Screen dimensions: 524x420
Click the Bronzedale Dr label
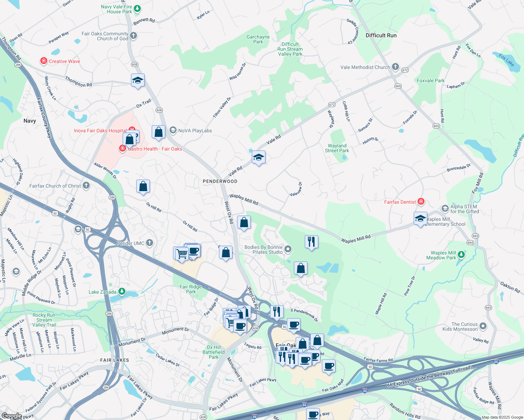click(x=458, y=168)
